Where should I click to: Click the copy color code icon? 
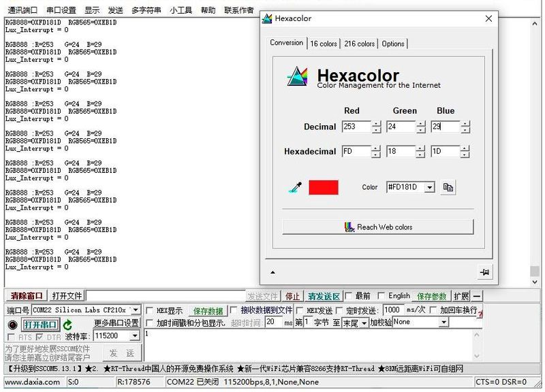click(448, 187)
